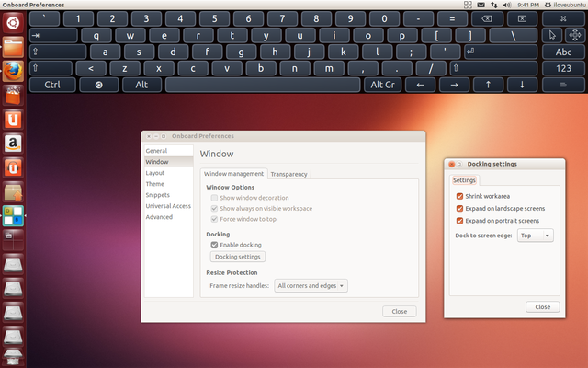Open Ubuntu Software Center shopping bag icon
This screenshot has width=588, height=368.
coord(13,96)
